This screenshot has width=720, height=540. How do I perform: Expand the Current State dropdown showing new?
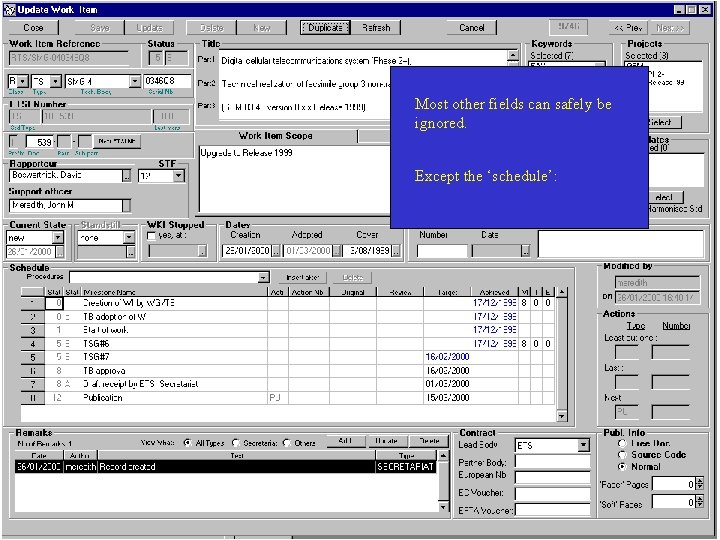coord(58,237)
